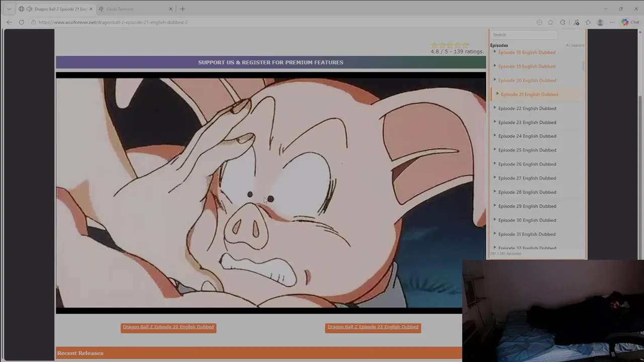The height and width of the screenshot is (362, 644).
Task: Open Episode 28 English Dubbed
Action: coord(527,193)
